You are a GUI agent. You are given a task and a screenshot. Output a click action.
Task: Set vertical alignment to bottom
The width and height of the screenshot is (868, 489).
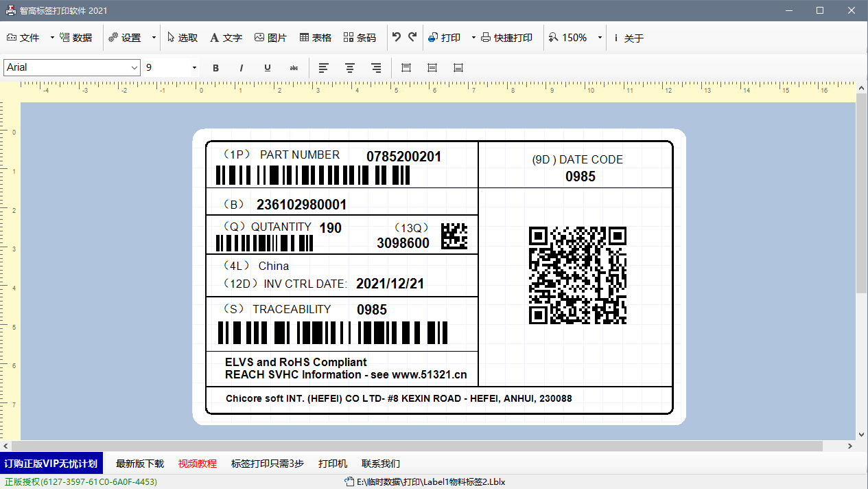(458, 68)
